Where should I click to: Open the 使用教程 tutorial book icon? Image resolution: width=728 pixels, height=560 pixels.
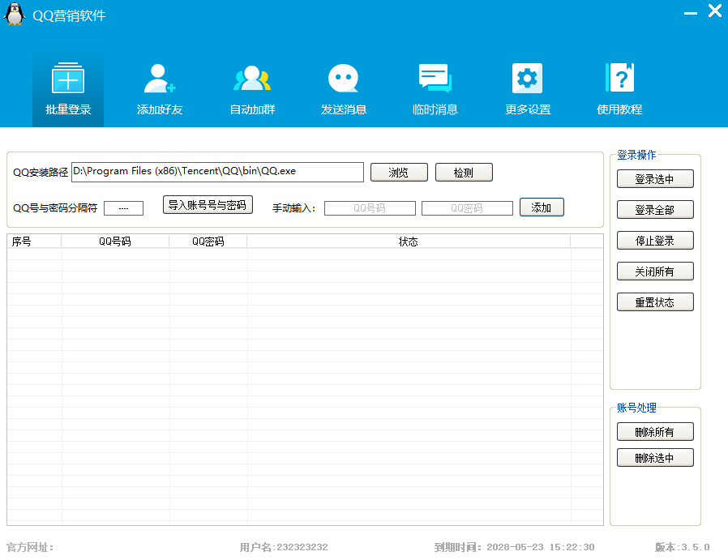[x=619, y=79]
